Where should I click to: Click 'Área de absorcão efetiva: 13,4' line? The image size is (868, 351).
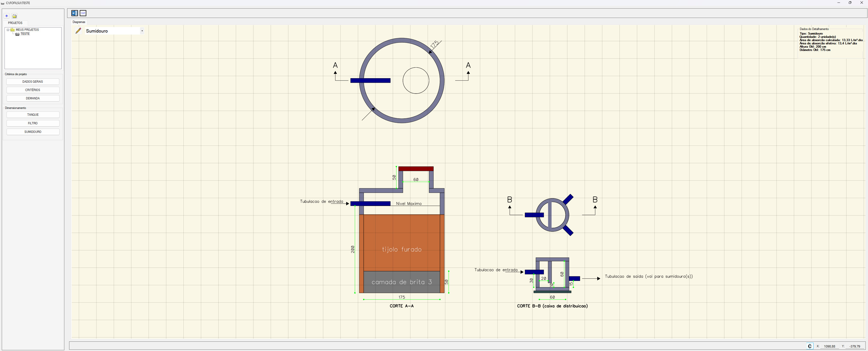(828, 43)
